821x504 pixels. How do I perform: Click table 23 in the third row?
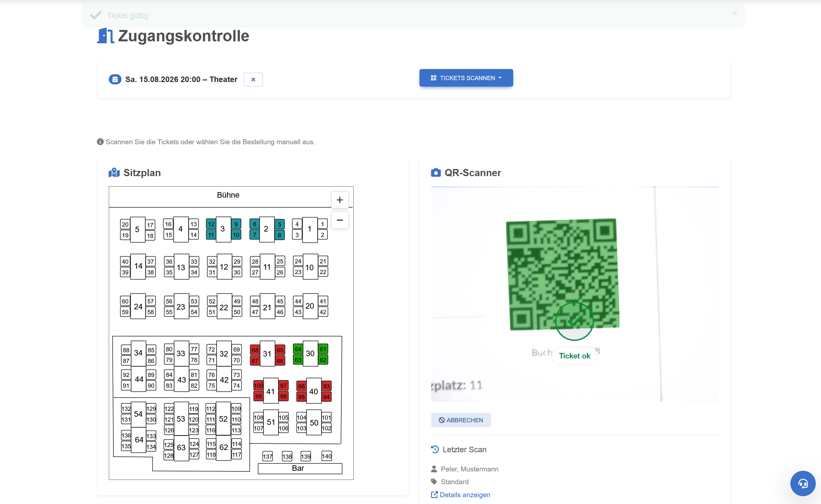181,307
